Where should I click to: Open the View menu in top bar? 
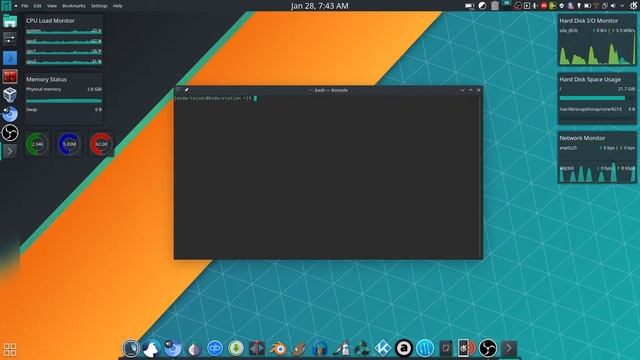(52, 6)
